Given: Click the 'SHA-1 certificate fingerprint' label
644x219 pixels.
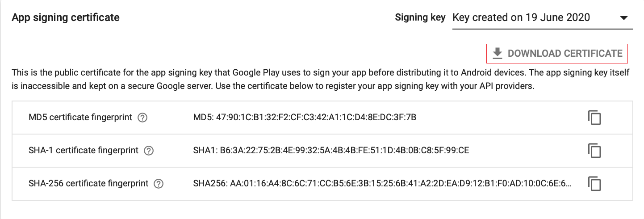Looking at the screenshot, I should tap(84, 151).
